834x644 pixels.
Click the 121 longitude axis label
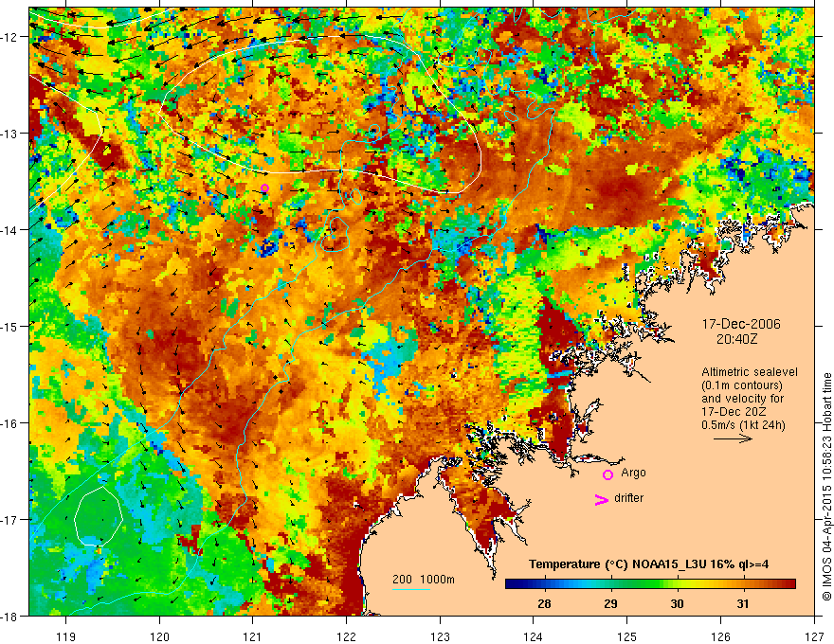(x=253, y=636)
